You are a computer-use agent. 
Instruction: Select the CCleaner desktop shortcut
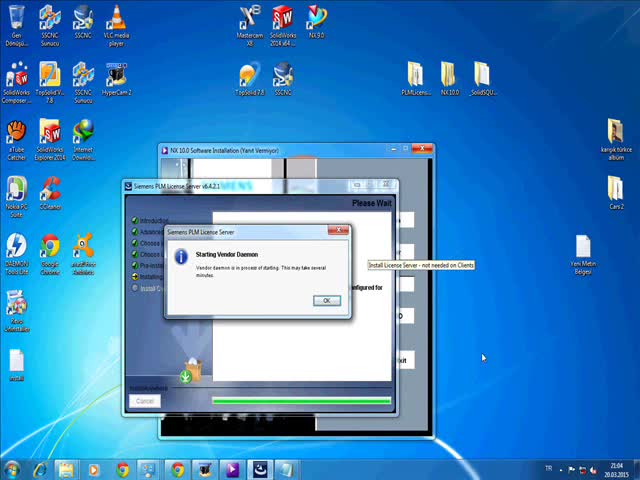click(x=50, y=193)
